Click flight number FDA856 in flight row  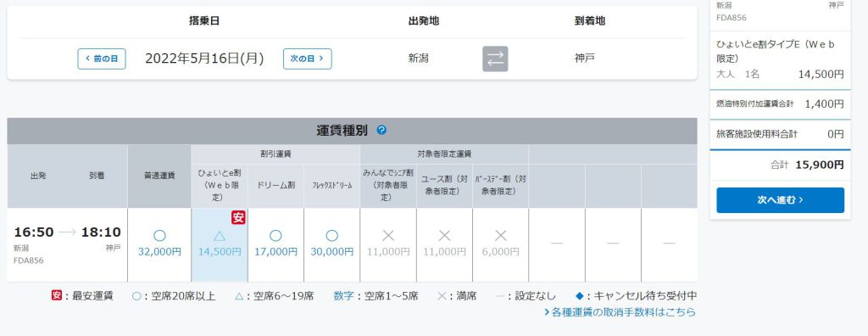[29, 260]
